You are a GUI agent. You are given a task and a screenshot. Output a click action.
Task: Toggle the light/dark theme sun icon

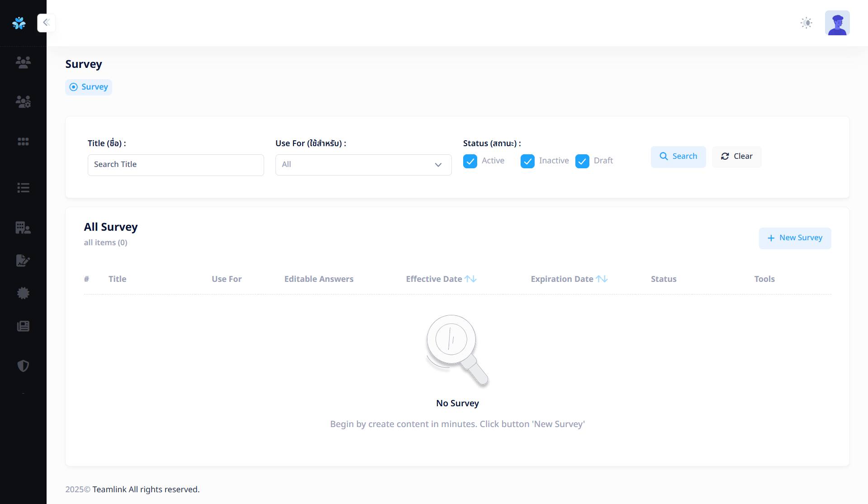[x=806, y=23]
